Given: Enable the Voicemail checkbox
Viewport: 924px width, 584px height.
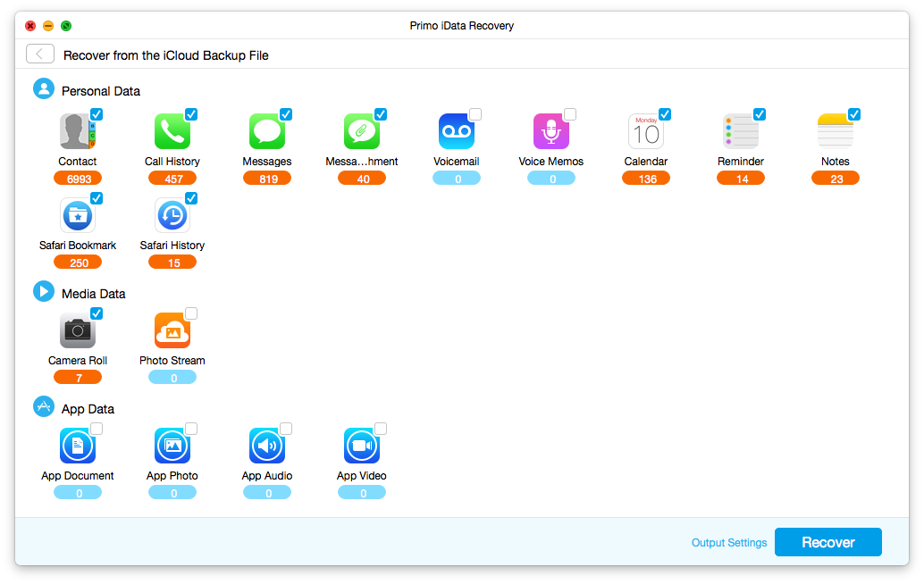Looking at the screenshot, I should pos(475,114).
